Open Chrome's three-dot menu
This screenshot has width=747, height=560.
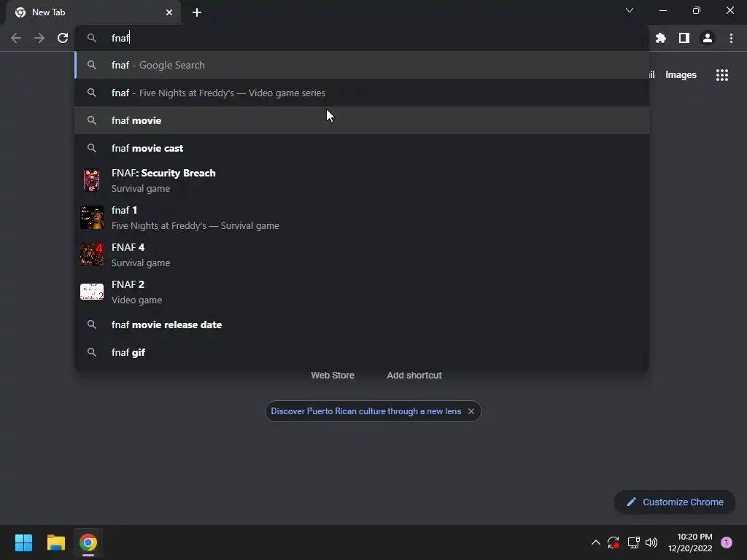click(731, 38)
